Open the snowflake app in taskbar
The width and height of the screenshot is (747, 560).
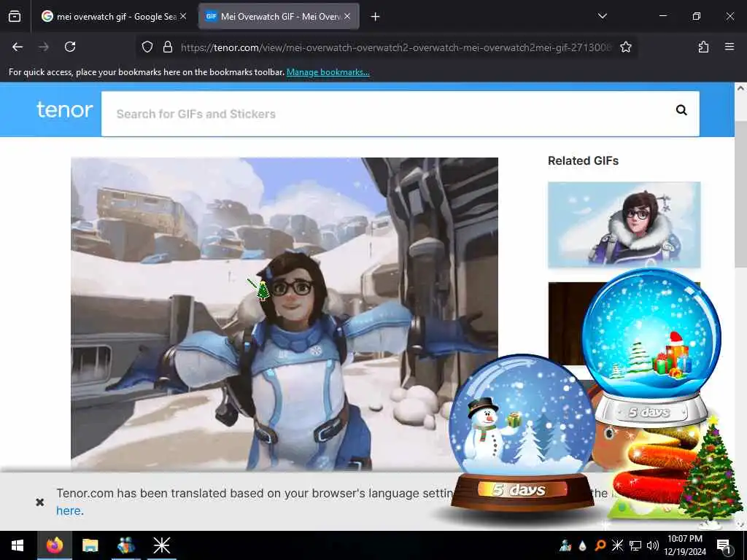pyautogui.click(x=161, y=545)
